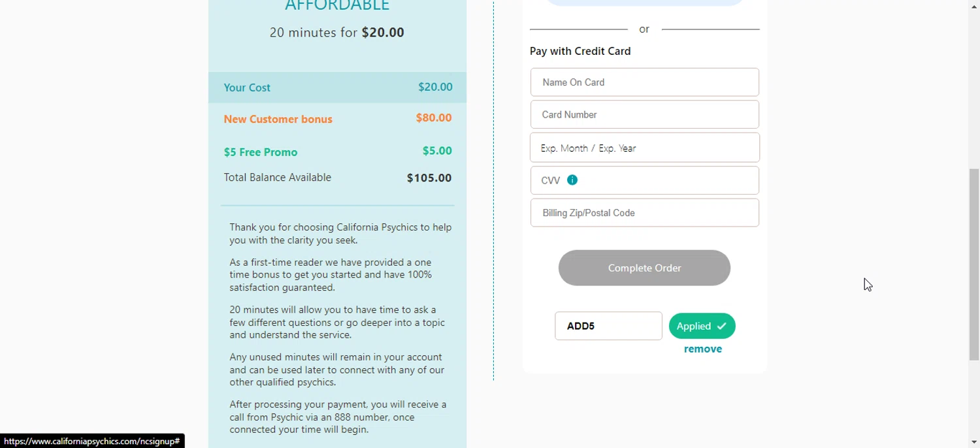
Task: Click the New Customer bonus label
Action: [x=278, y=120]
